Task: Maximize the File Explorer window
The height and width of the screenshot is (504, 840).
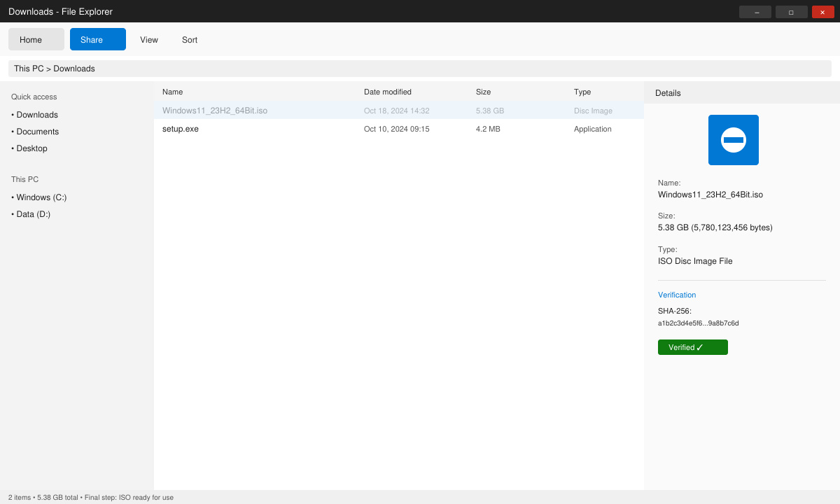Action: 792,12
